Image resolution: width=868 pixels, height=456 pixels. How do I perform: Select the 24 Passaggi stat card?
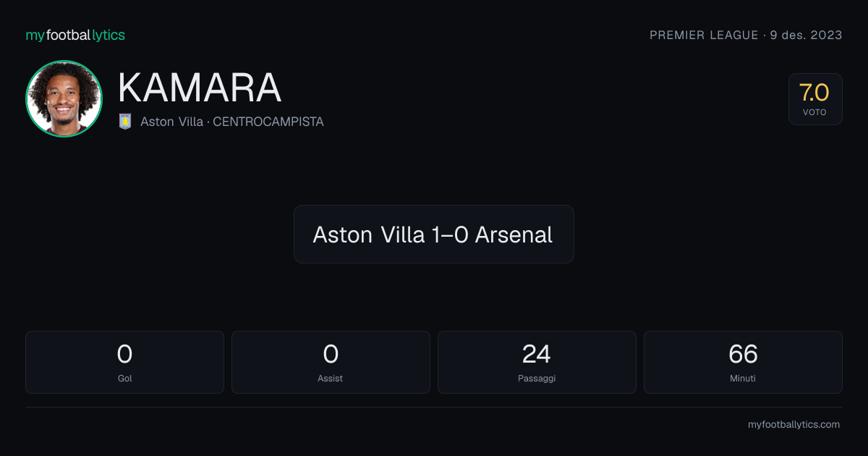(537, 362)
